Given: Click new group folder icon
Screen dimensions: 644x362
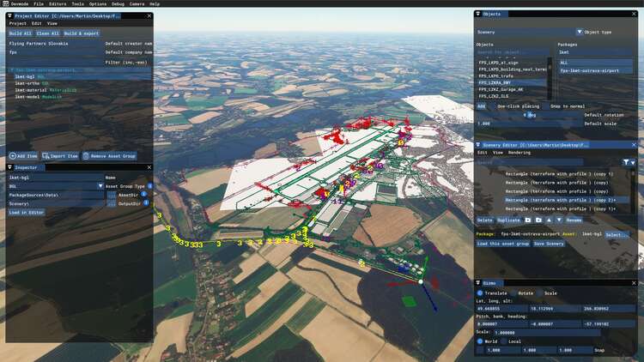Looking at the screenshot, I should [x=528, y=220].
